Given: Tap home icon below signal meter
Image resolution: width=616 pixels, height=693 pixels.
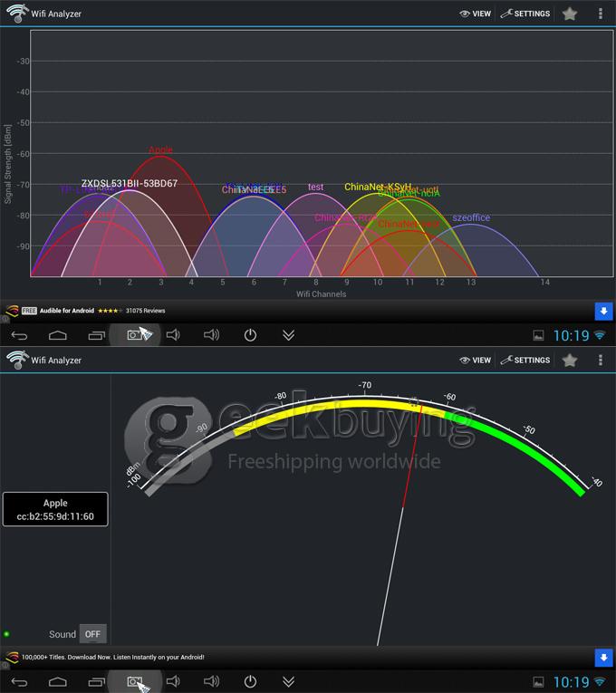Looking at the screenshot, I should 57,682.
